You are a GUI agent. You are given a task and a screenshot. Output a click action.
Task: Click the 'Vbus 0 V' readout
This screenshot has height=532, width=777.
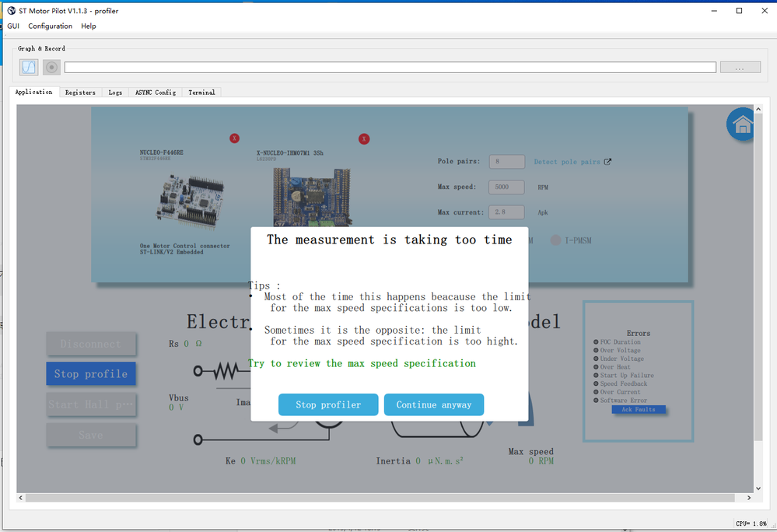coord(178,402)
